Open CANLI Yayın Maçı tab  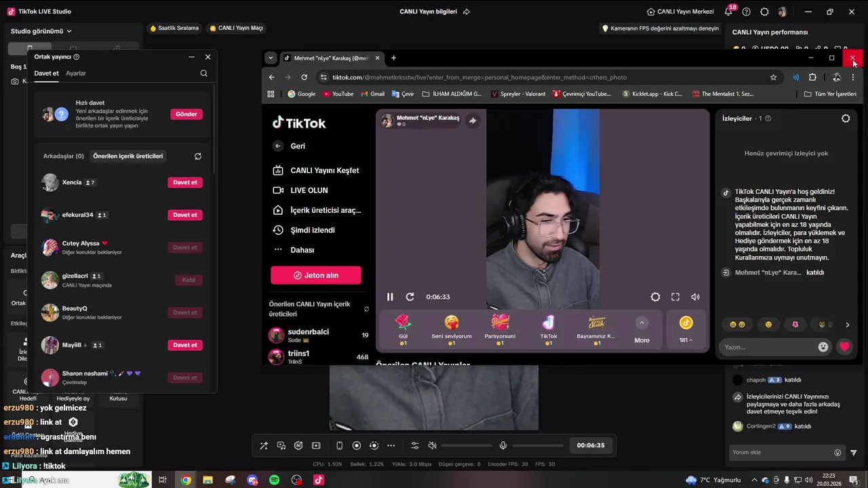pos(236,28)
